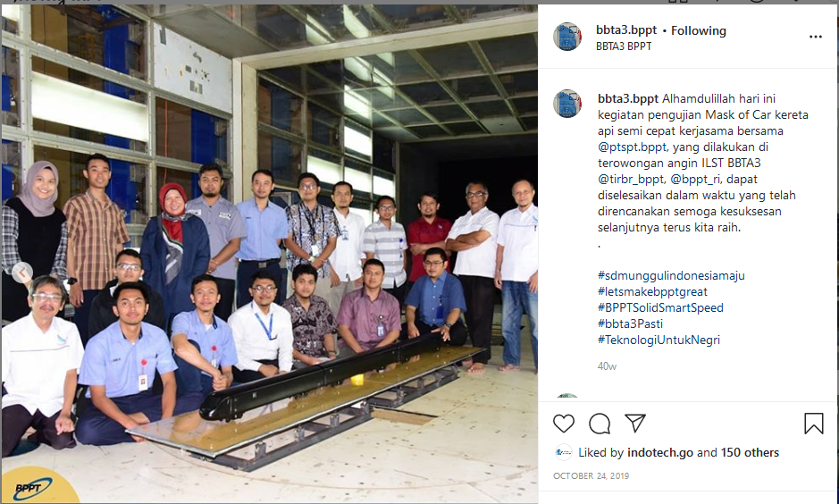Open comments with the speech bubble icon
This screenshot has height=504, width=839.
600,424
